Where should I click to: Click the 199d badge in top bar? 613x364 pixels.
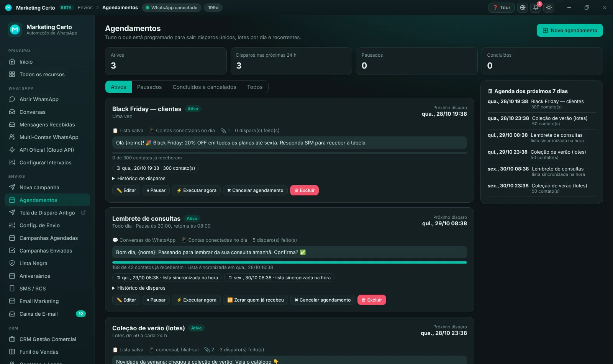(213, 8)
